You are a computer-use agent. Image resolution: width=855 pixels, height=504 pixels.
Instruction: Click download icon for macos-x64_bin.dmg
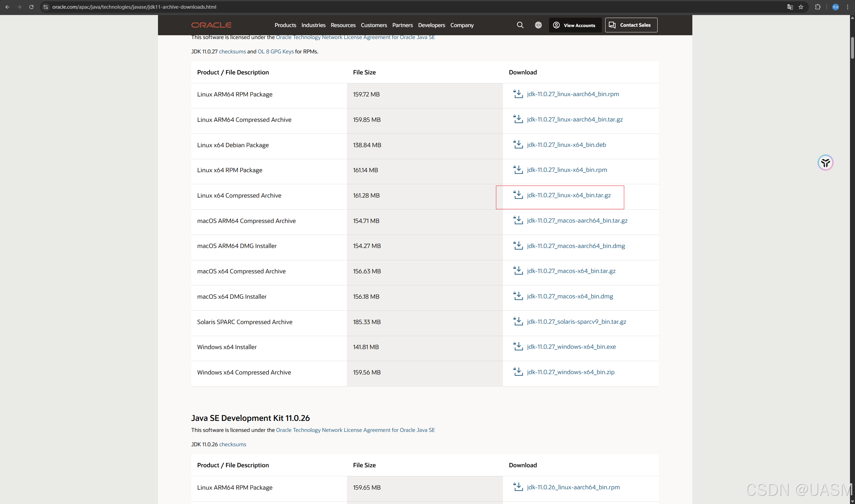click(518, 296)
